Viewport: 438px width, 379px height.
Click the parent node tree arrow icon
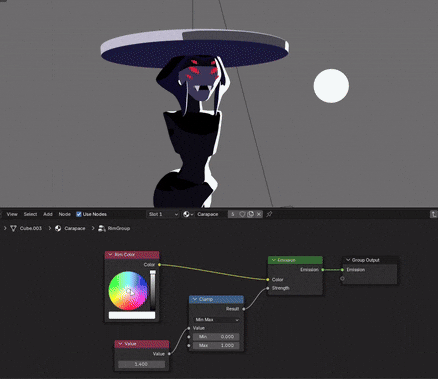(434, 214)
